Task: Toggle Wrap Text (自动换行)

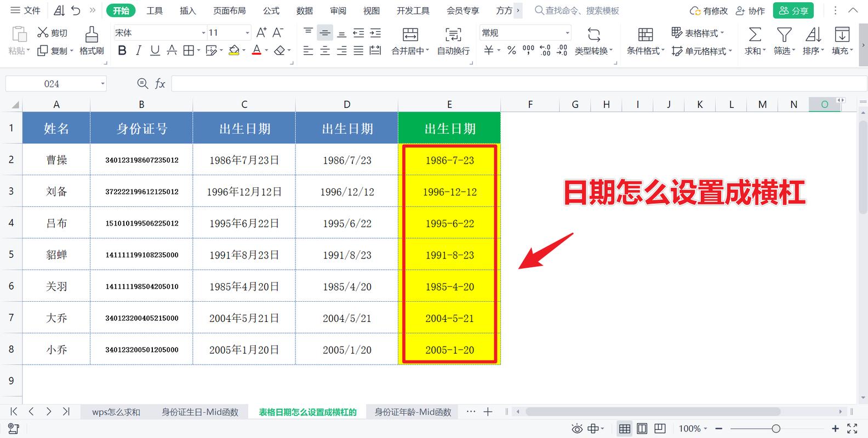Action: [453, 35]
